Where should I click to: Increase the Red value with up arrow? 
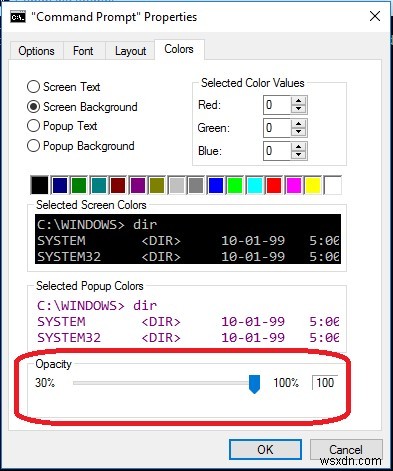tap(298, 101)
